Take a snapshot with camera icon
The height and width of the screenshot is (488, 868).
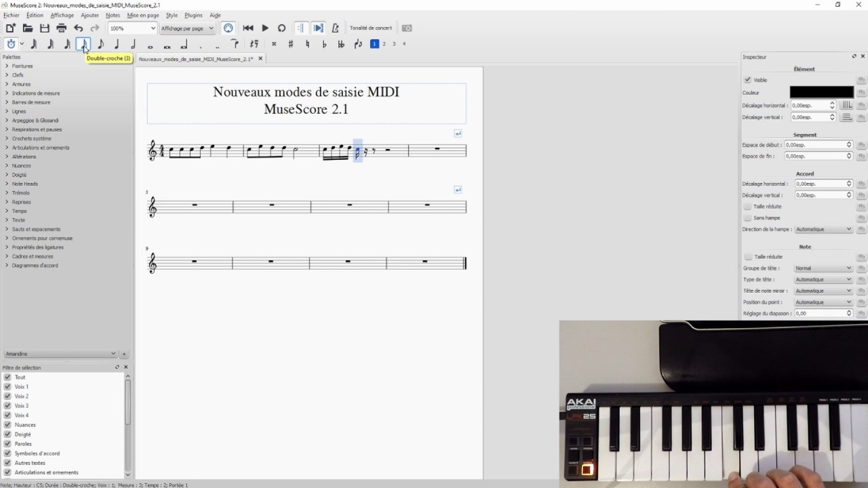(x=407, y=28)
